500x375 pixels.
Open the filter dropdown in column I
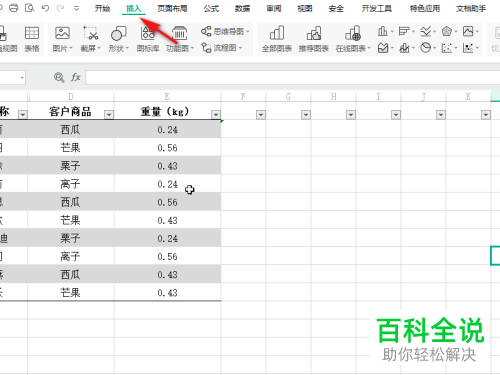(x=396, y=115)
